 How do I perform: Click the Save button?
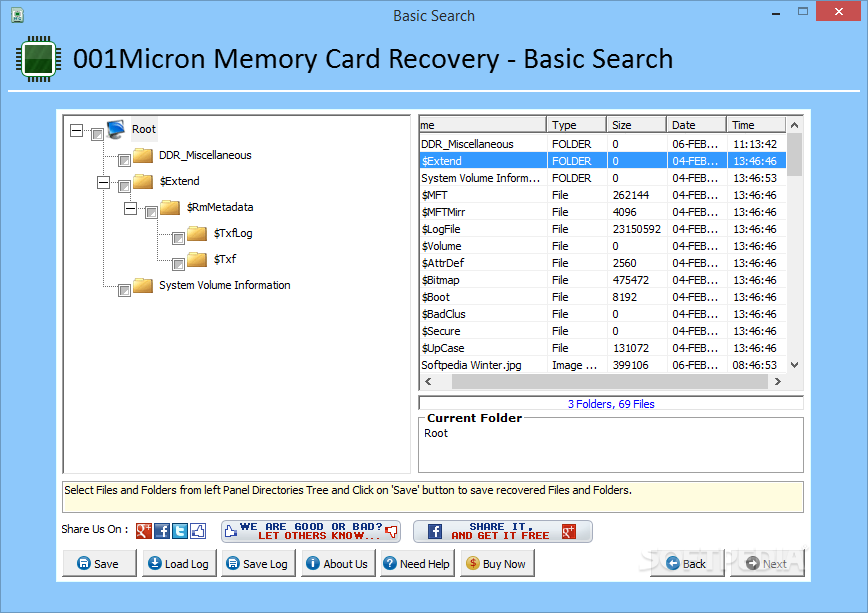click(99, 563)
